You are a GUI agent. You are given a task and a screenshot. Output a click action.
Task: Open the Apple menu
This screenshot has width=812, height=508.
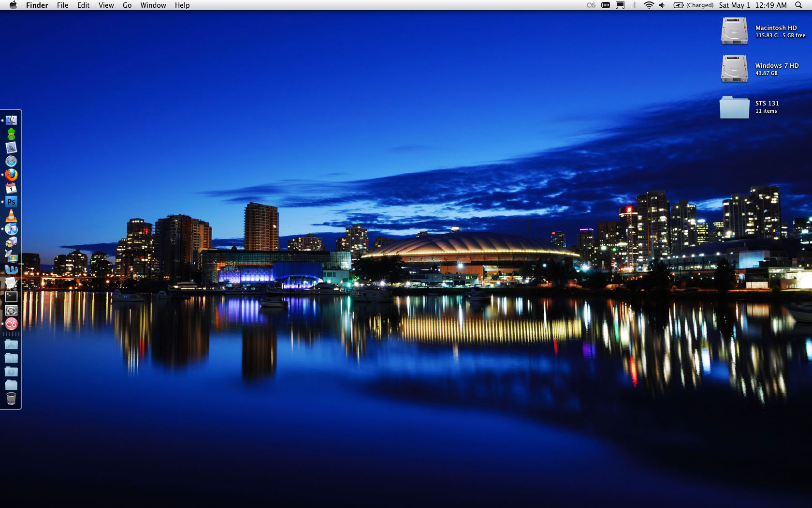(13, 5)
